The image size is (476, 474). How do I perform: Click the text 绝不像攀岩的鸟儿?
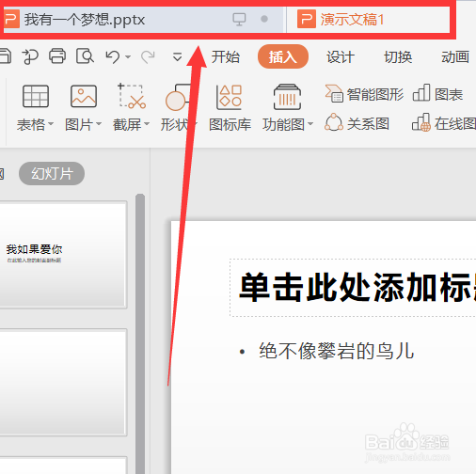click(x=336, y=351)
